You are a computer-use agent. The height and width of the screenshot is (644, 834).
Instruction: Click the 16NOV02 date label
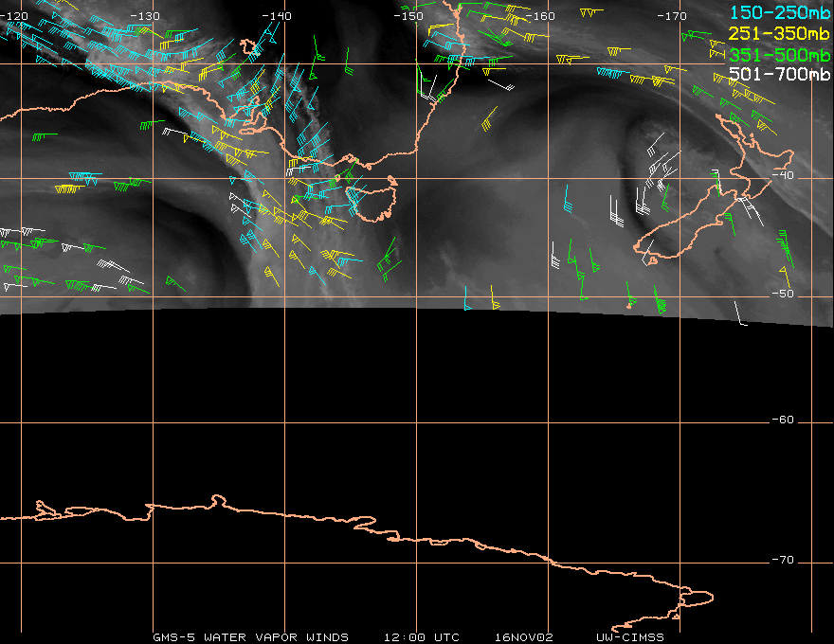click(524, 637)
